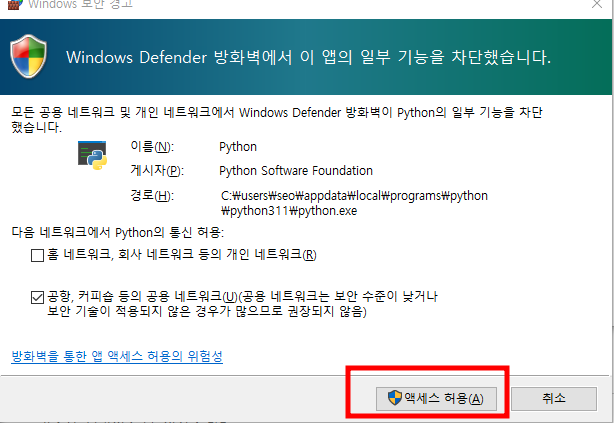Click the 경로(H): label

point(152,195)
